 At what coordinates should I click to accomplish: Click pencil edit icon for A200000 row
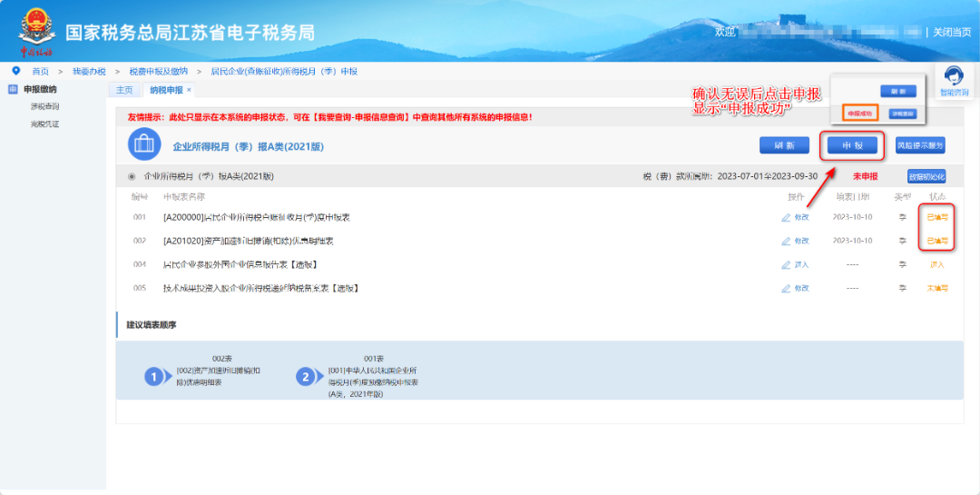(786, 217)
